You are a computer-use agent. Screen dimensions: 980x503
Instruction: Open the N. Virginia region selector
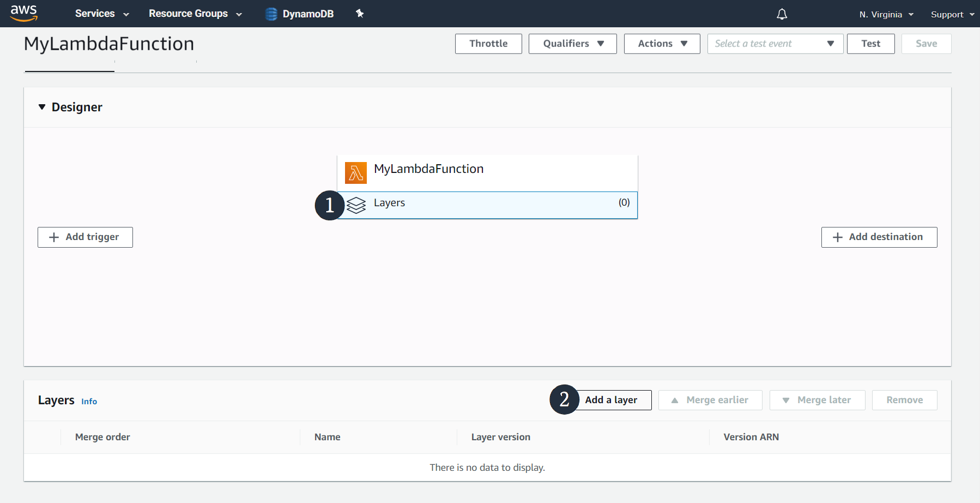(886, 14)
